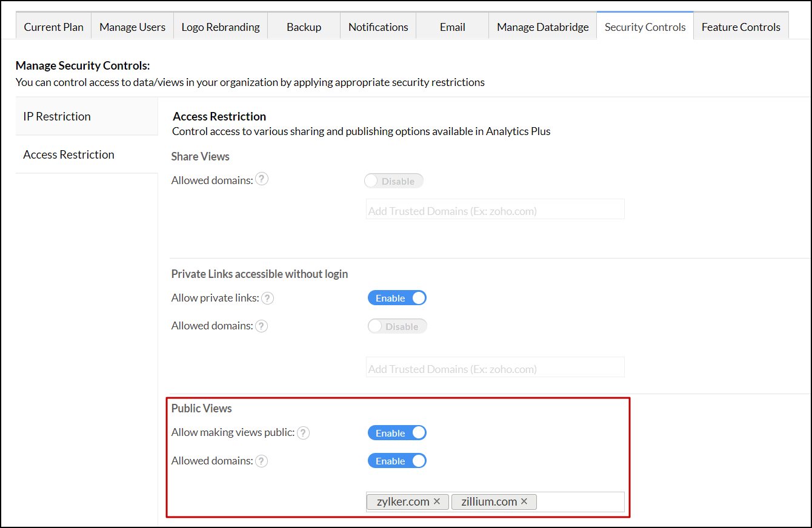Click help icon beside Share Views Allowed domains

point(262,180)
